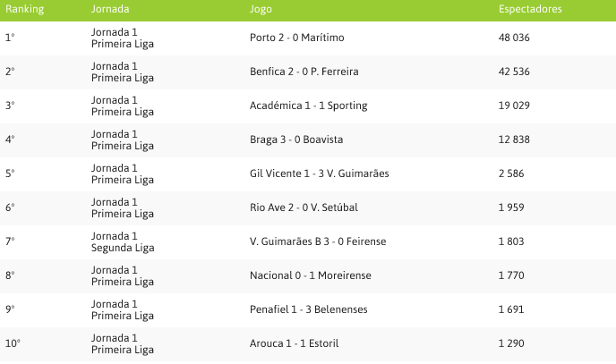Click the 48 036 spectators value
This screenshot has height=364, width=616.
pos(514,38)
